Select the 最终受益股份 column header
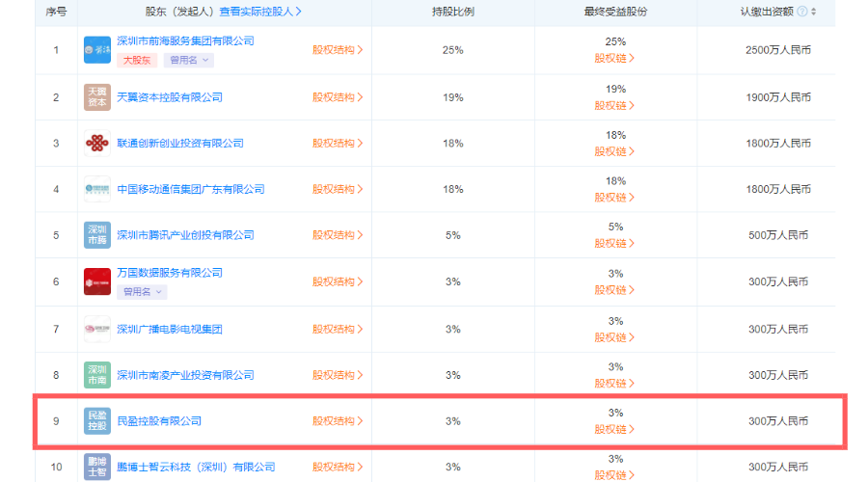The image size is (868, 482). (615, 12)
